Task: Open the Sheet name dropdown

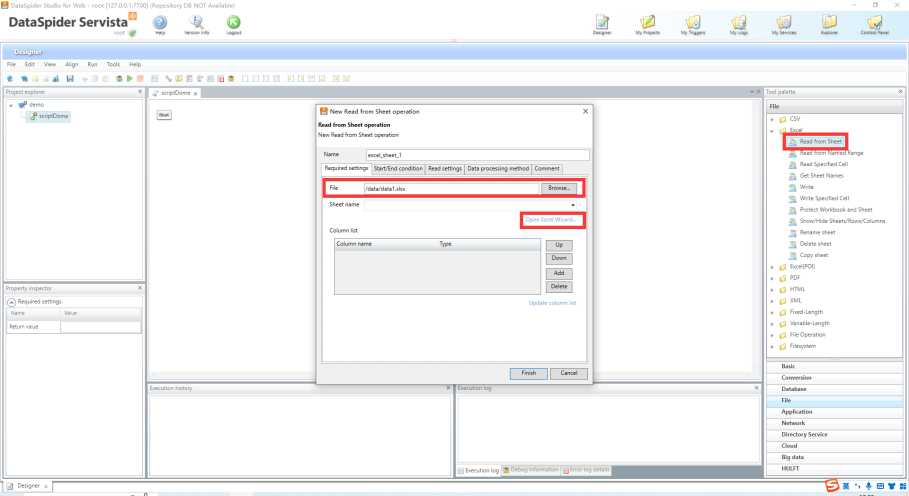Action: click(573, 205)
